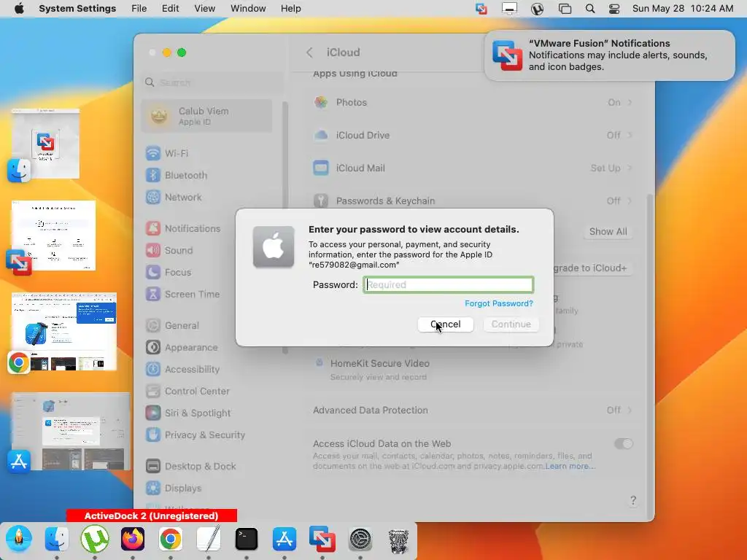This screenshot has width=747, height=560.
Task: Click the settings Search field
Action: coord(212,82)
